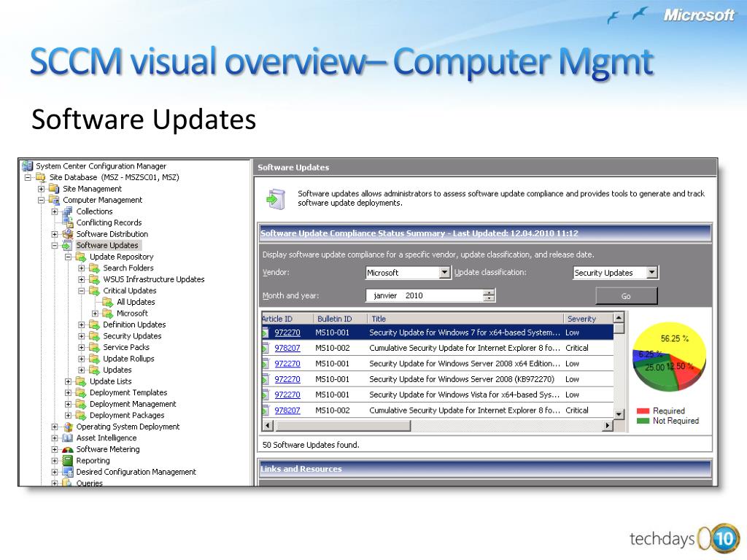
Task: Click the Conflicting Records icon
Action: tap(68, 222)
